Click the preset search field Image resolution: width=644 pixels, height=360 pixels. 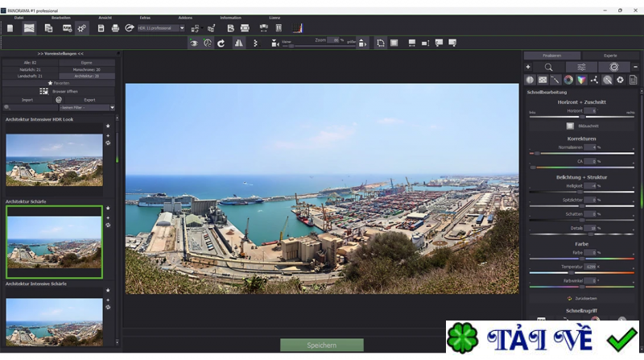point(31,107)
